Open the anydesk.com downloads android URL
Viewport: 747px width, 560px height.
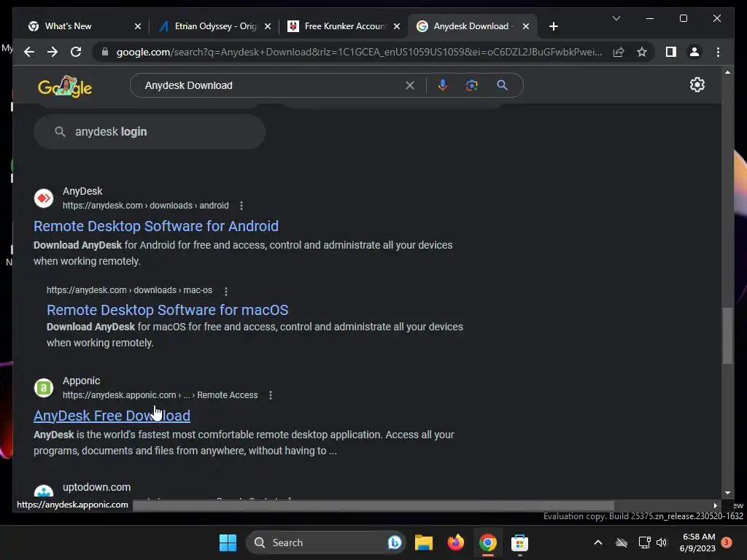pyautogui.click(x=145, y=205)
